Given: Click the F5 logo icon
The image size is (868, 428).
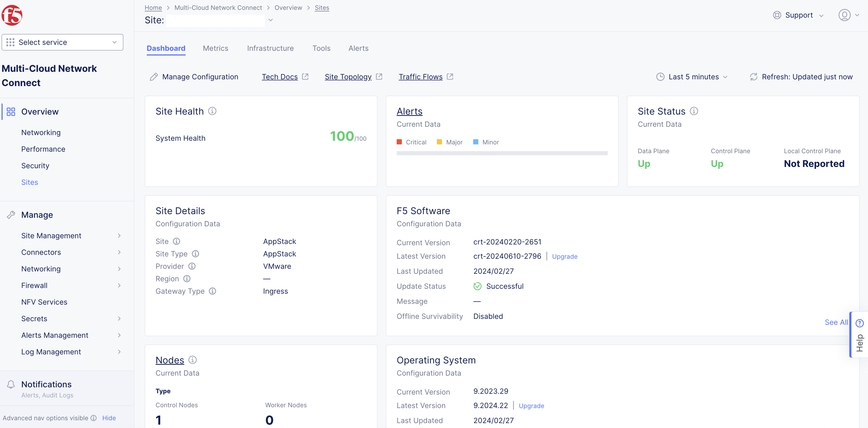Looking at the screenshot, I should click(12, 15).
